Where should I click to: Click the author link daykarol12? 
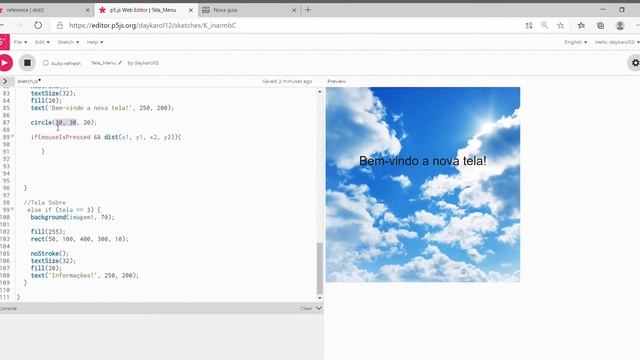[x=146, y=63]
